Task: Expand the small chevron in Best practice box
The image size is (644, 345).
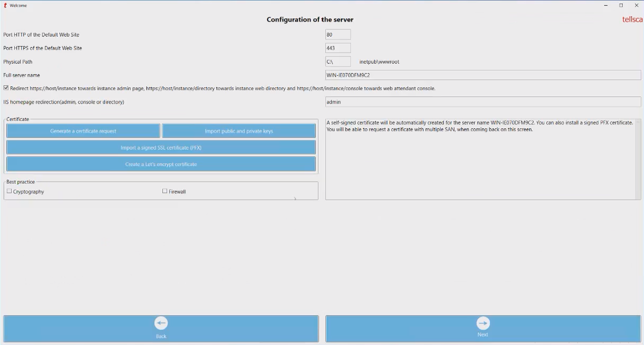Action: coord(295,199)
